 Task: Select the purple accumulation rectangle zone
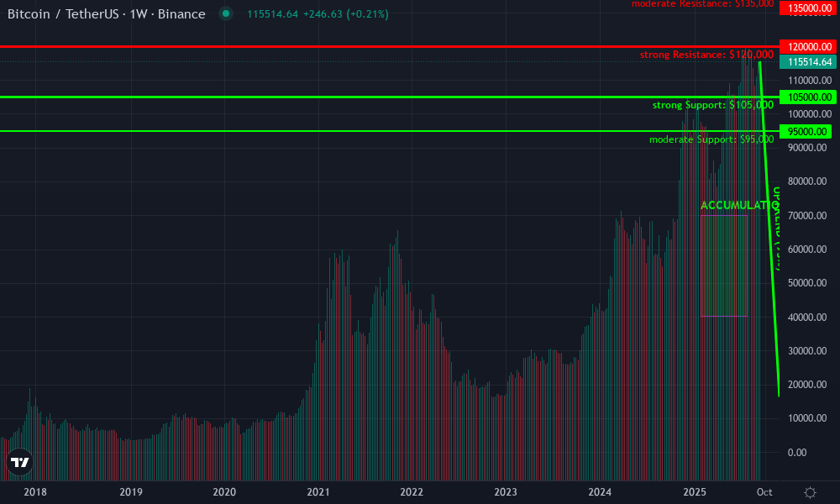point(724,265)
